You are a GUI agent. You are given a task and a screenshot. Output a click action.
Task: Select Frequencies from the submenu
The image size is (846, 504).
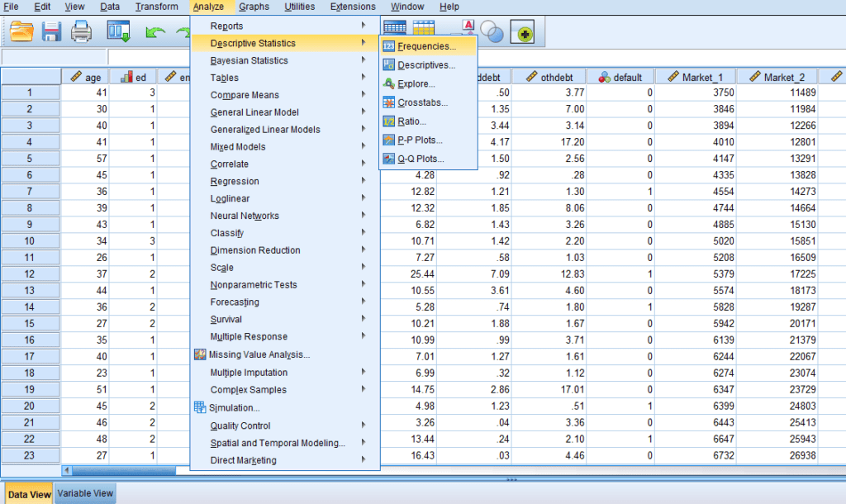coord(426,47)
